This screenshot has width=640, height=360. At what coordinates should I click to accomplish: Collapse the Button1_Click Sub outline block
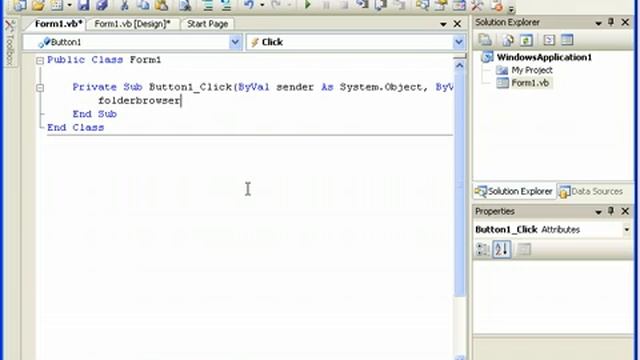point(40,88)
